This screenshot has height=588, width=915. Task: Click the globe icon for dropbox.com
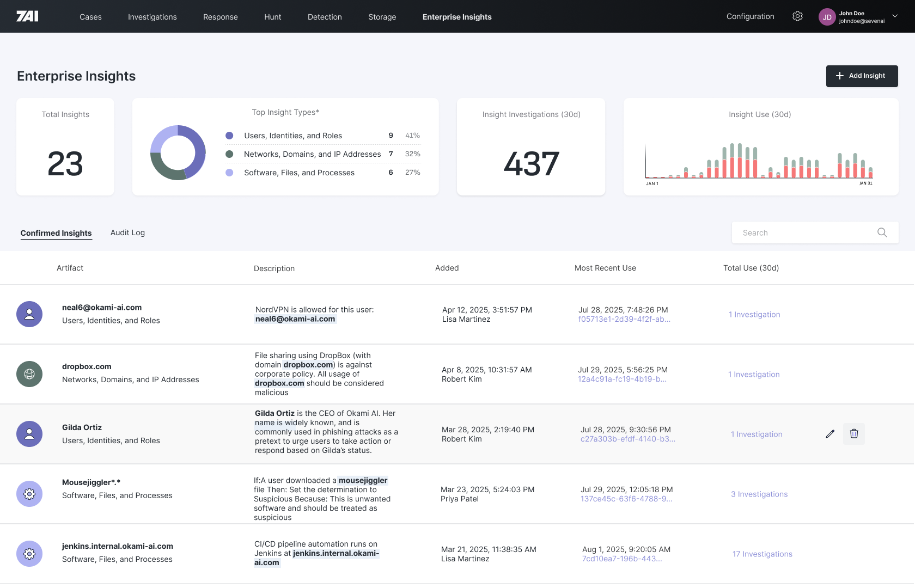pos(29,374)
